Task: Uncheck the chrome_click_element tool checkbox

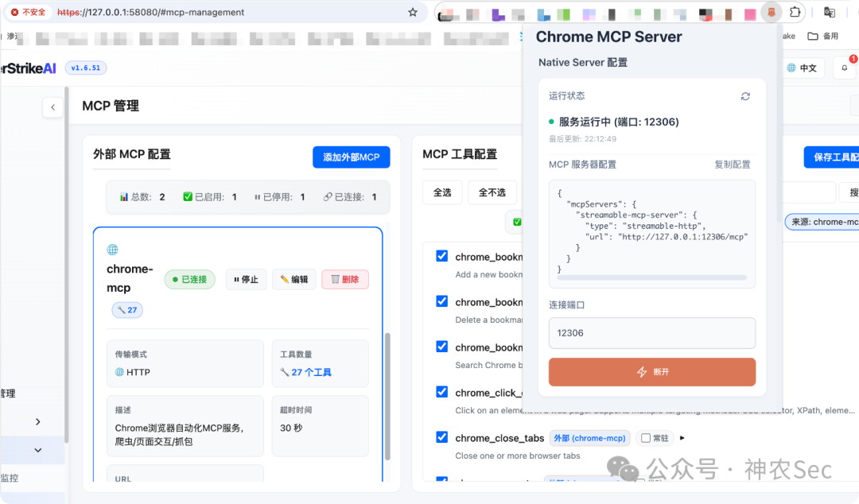Action: point(442,392)
